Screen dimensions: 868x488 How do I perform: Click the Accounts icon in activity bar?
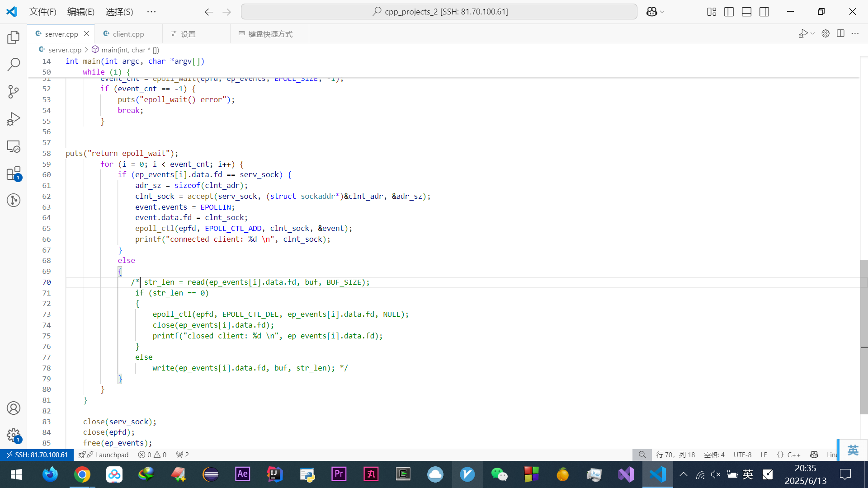(x=14, y=408)
